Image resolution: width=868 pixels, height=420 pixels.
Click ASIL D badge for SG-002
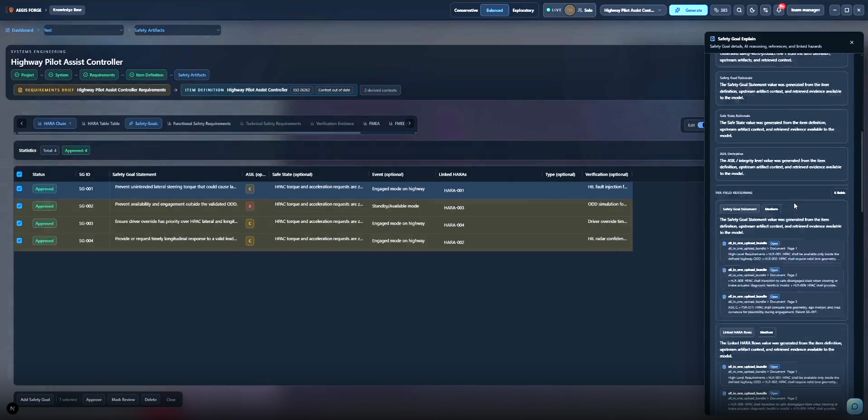click(x=250, y=206)
